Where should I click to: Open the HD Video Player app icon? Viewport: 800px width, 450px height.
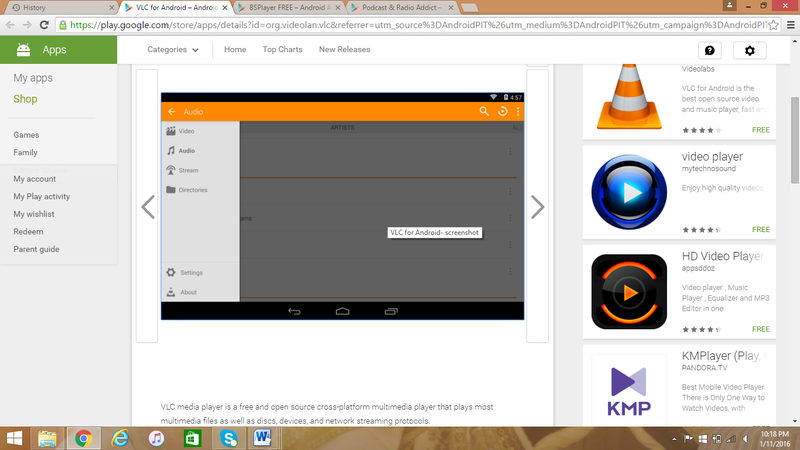point(629,291)
